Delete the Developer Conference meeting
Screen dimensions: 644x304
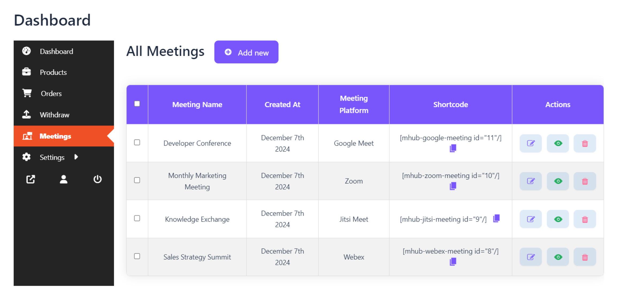(585, 143)
